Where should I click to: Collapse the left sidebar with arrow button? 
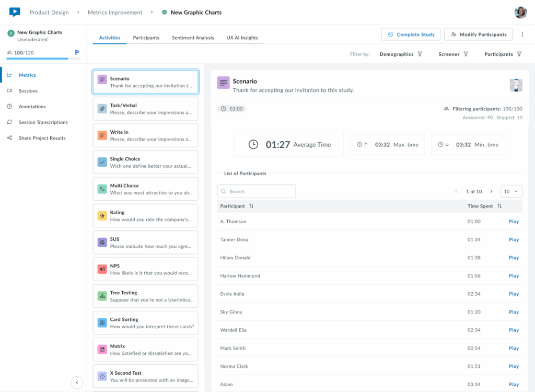[x=77, y=383]
